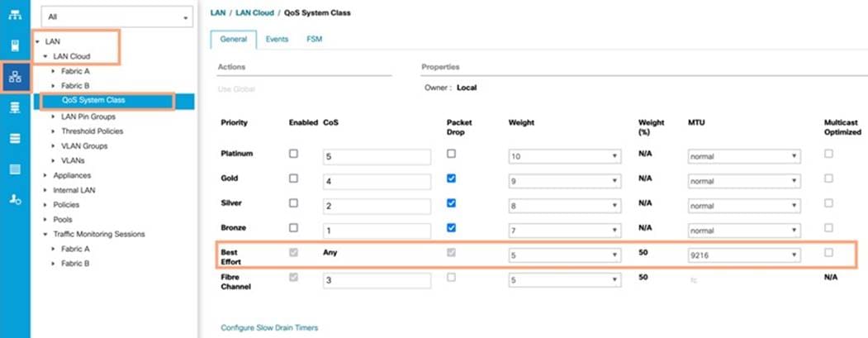The height and width of the screenshot is (338, 868).
Task: Open the Servers icon in sidebar
Action: (x=15, y=46)
